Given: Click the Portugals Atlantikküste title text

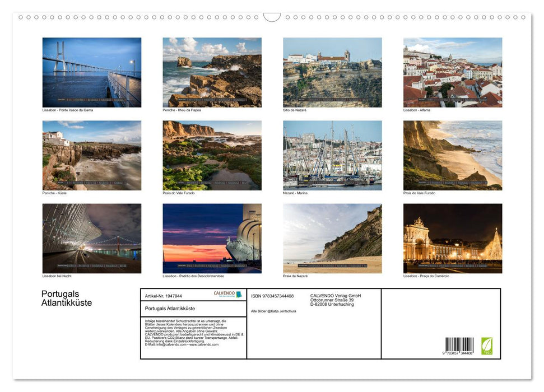Looking at the screenshot, I should (66, 298).
